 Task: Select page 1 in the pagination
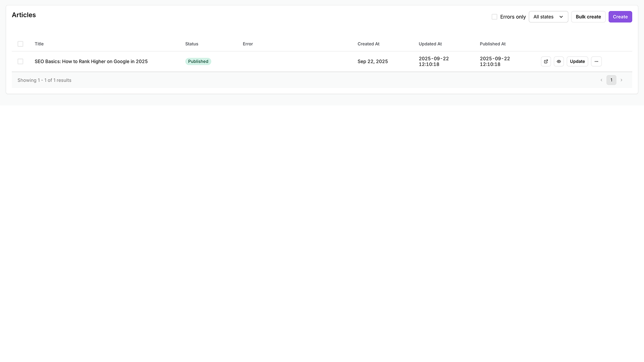coord(611,80)
